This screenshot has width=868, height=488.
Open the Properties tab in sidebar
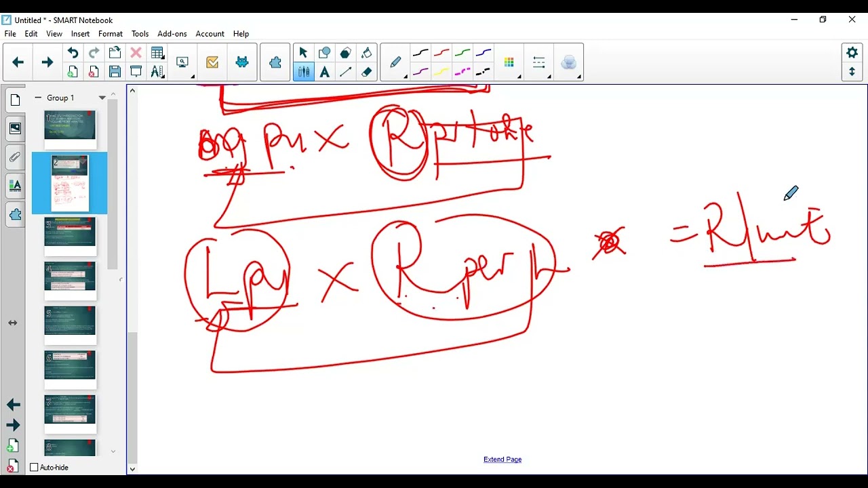point(15,186)
